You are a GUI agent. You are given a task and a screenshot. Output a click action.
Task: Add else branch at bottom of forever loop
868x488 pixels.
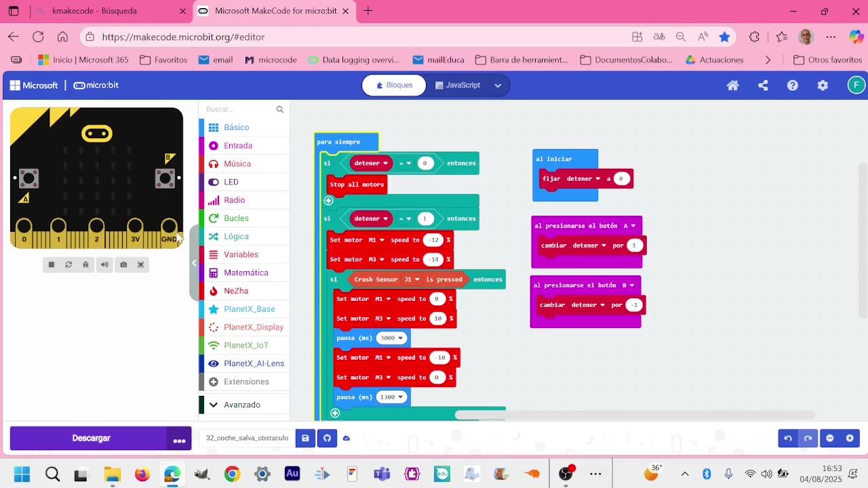tap(335, 413)
